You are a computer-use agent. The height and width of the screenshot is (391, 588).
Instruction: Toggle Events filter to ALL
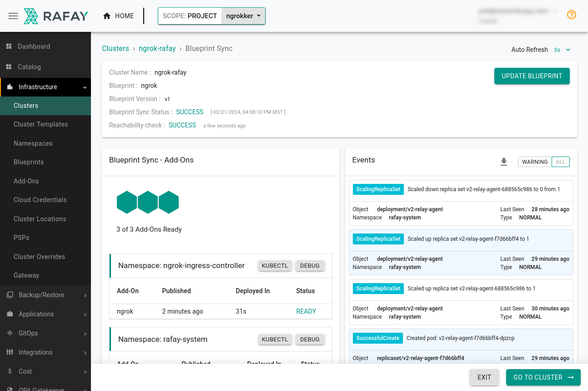(x=560, y=162)
